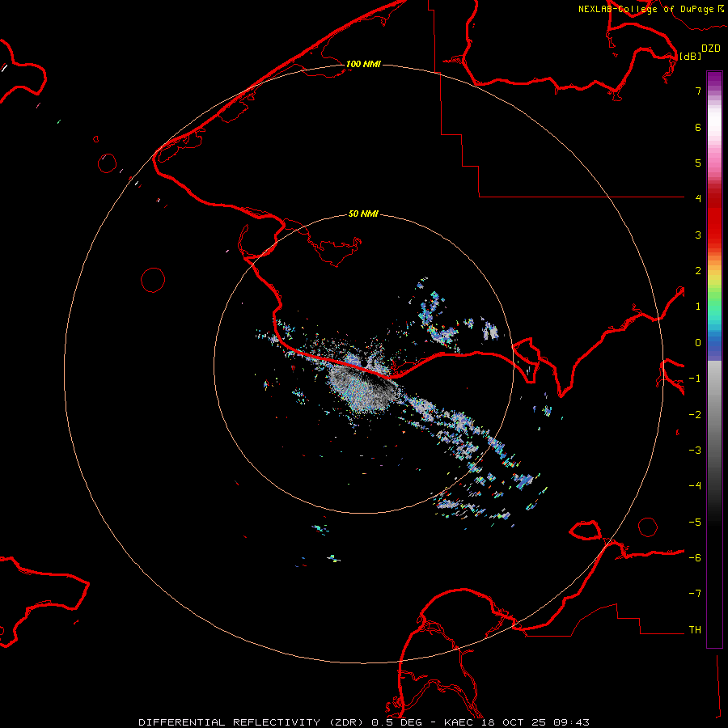This screenshot has height=728, width=728.
Task: Click the "-4" tick label on the scale
Action: tap(695, 486)
